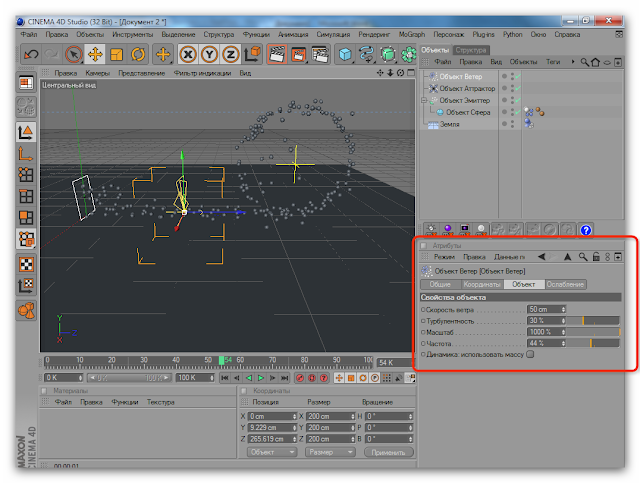Click the blue help question icon
Image resolution: width=640 pixels, height=483 pixels.
pos(586,230)
